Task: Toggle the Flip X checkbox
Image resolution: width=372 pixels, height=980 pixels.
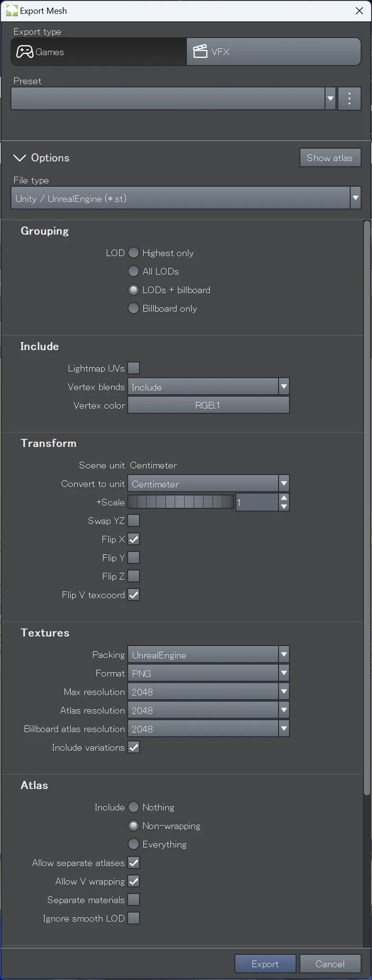Action: [134, 539]
